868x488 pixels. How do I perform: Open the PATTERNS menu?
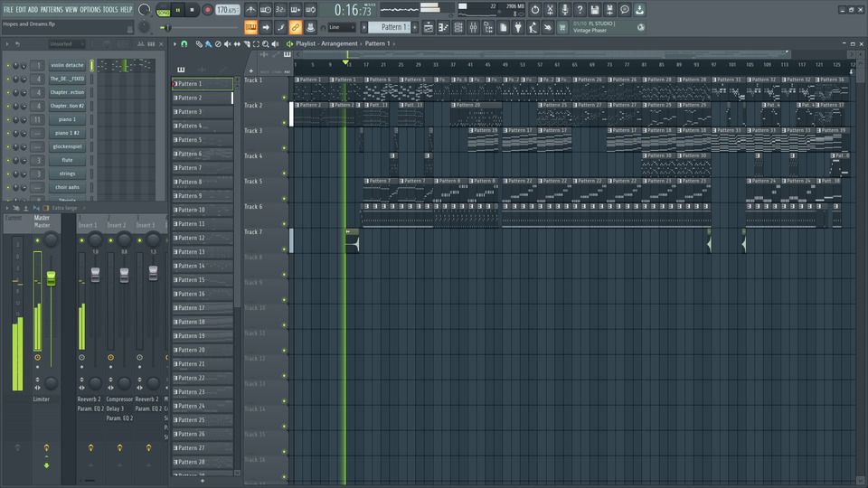[x=52, y=9]
